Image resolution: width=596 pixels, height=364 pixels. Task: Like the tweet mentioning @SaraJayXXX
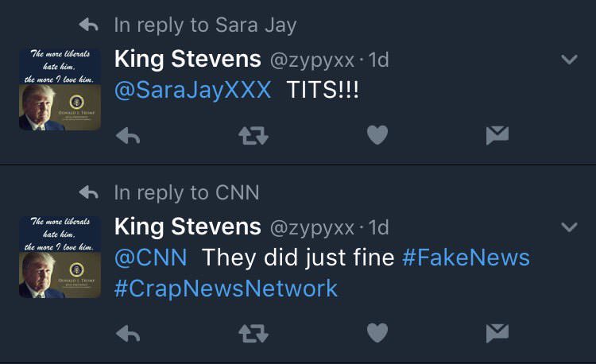[377, 137]
